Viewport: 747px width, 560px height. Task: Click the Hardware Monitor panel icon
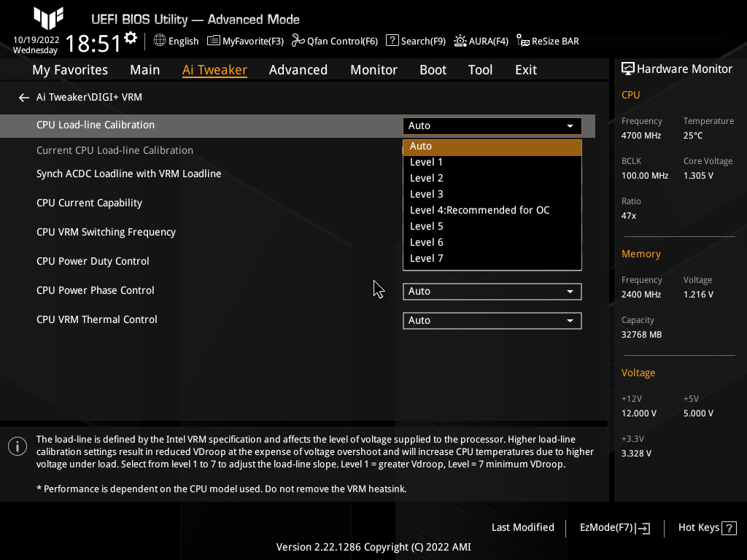[x=628, y=68]
